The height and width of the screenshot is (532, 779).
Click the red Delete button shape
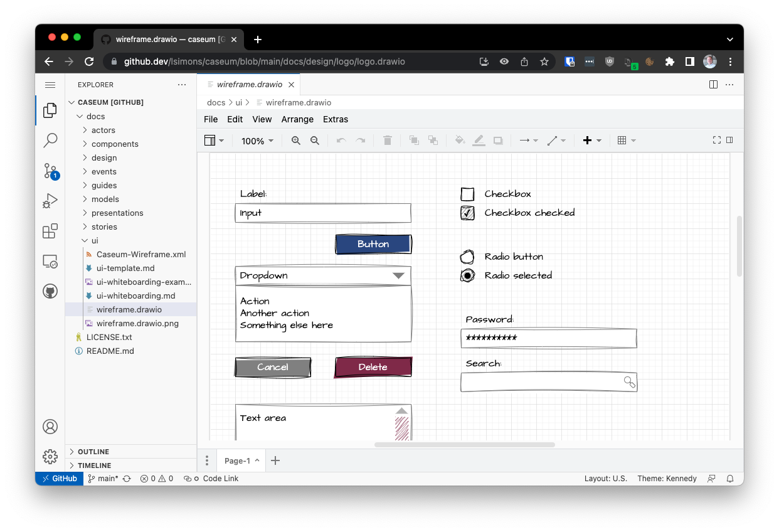click(x=373, y=367)
